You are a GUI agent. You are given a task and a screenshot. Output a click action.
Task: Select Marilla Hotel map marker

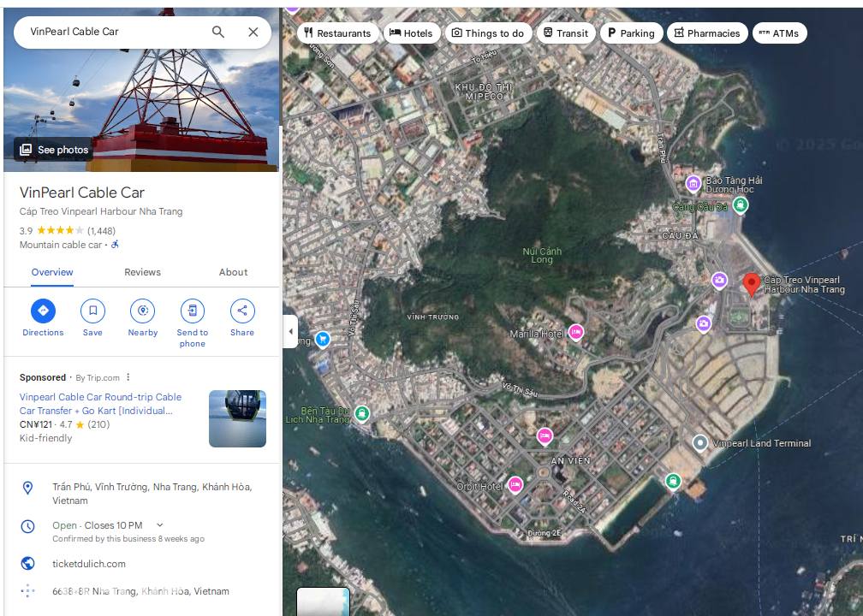[576, 332]
